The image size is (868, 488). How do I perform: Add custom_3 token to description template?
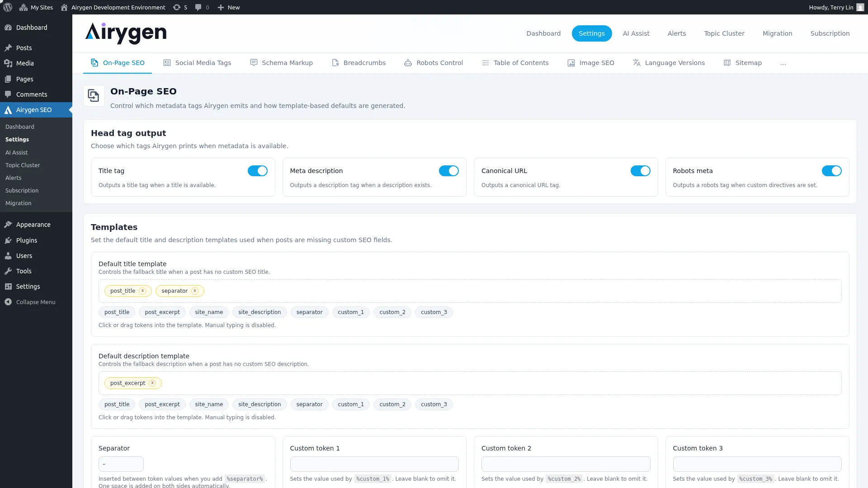coord(434,404)
